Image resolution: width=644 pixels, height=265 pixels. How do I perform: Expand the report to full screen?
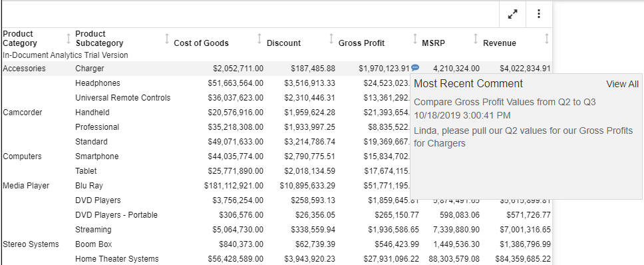click(512, 15)
